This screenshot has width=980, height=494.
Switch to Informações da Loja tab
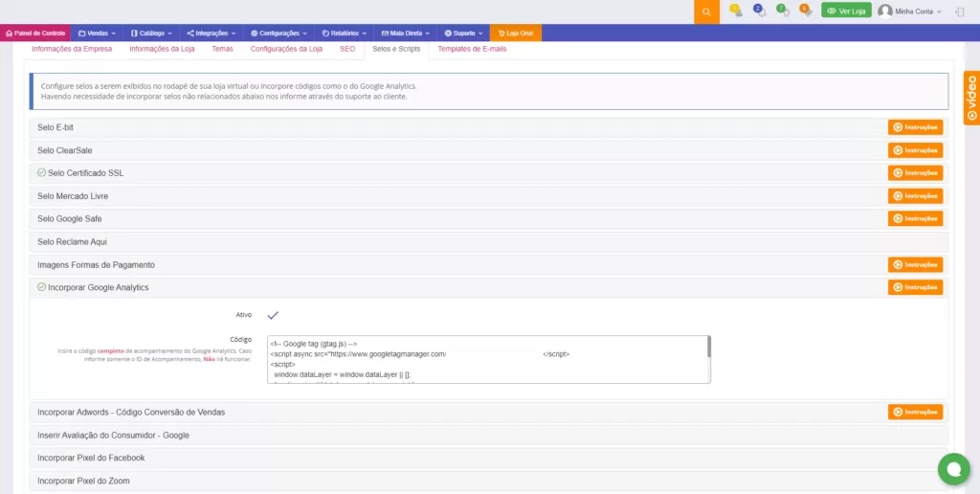(x=162, y=49)
